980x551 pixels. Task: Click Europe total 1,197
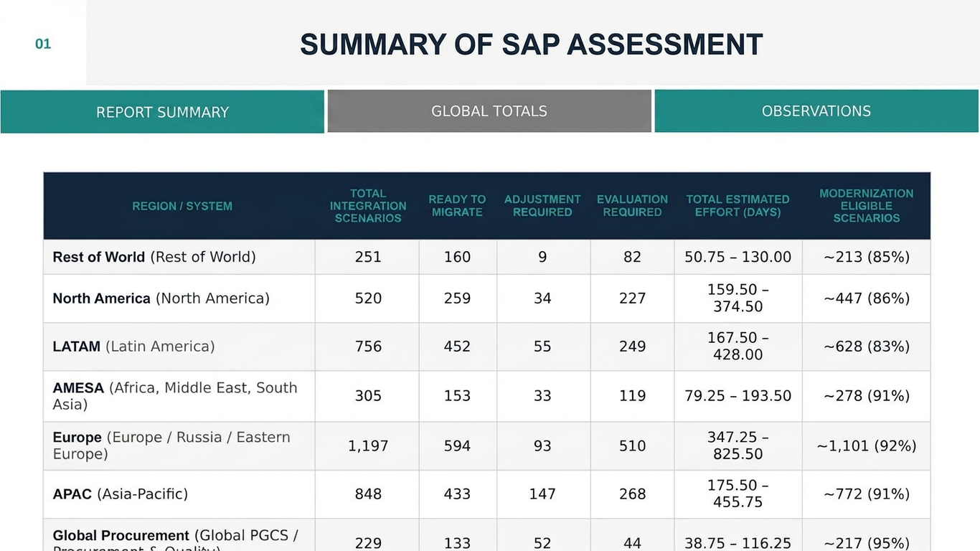[x=368, y=446]
